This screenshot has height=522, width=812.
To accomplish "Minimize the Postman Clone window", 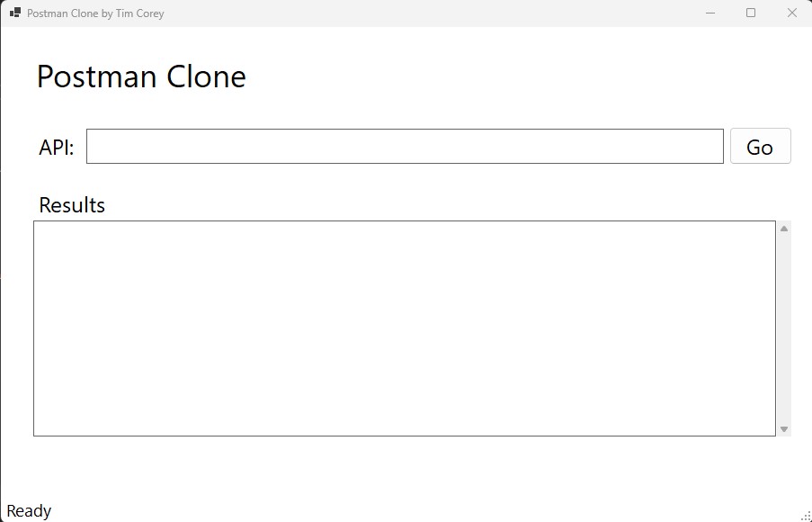I will pyautogui.click(x=710, y=13).
